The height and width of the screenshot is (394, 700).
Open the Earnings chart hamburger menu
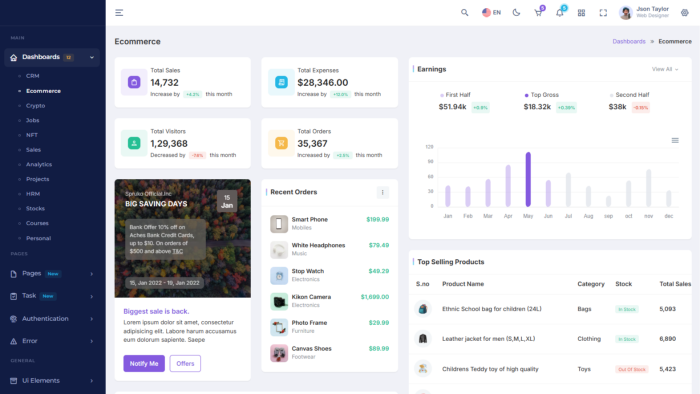pyautogui.click(x=675, y=140)
